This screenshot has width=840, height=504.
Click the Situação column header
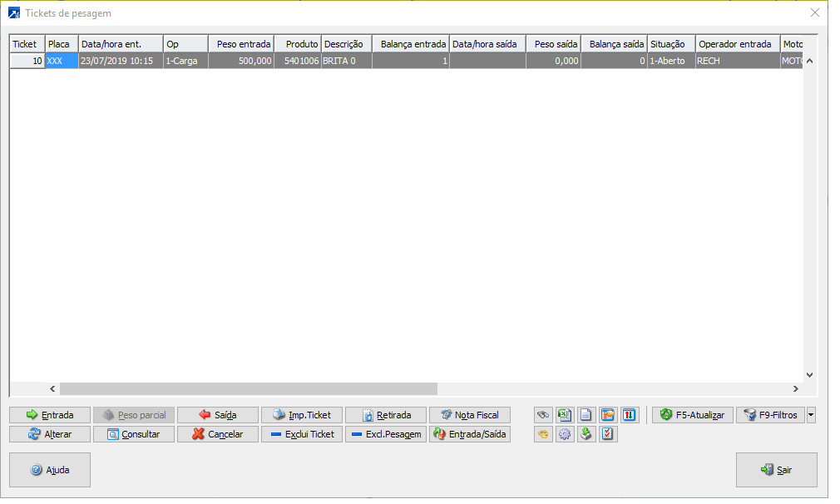coord(672,44)
